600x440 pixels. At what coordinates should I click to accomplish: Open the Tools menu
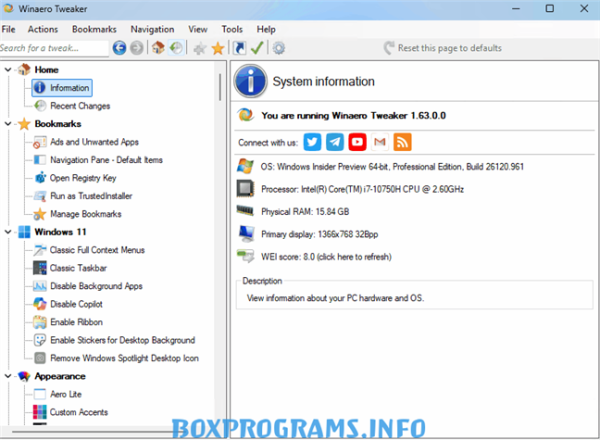(x=232, y=30)
